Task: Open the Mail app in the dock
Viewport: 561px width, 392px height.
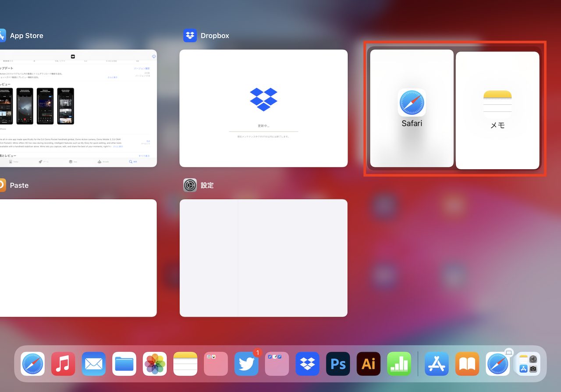Action: click(x=94, y=363)
